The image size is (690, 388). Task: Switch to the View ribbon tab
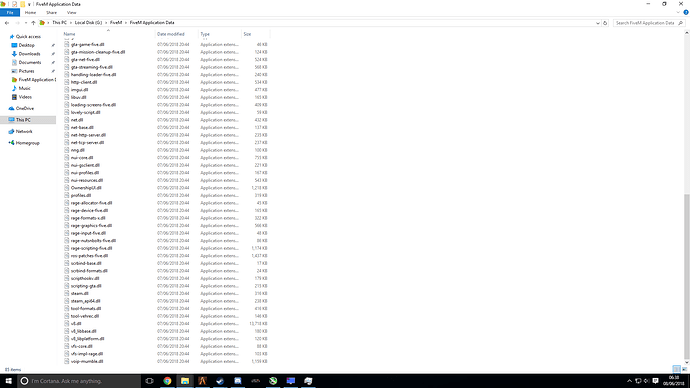tap(71, 12)
